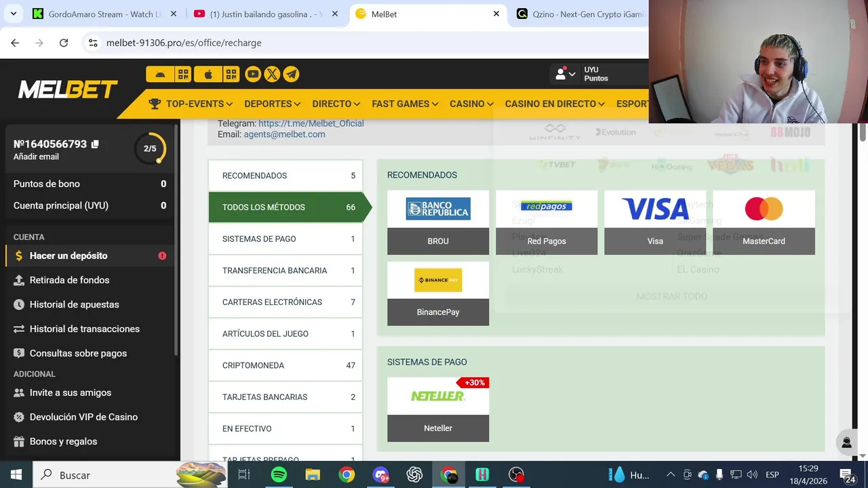Select TARJETAS BANCARIAS category
This screenshot has width=868, height=488.
(x=285, y=397)
